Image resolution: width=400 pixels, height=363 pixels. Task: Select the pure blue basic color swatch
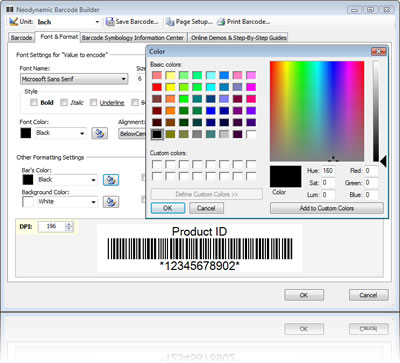(211, 110)
